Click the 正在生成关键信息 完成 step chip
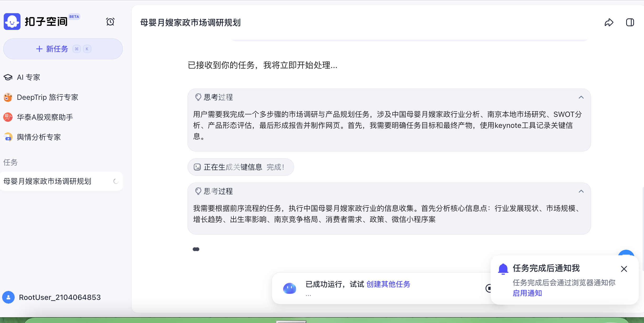The image size is (644, 323). [240, 167]
